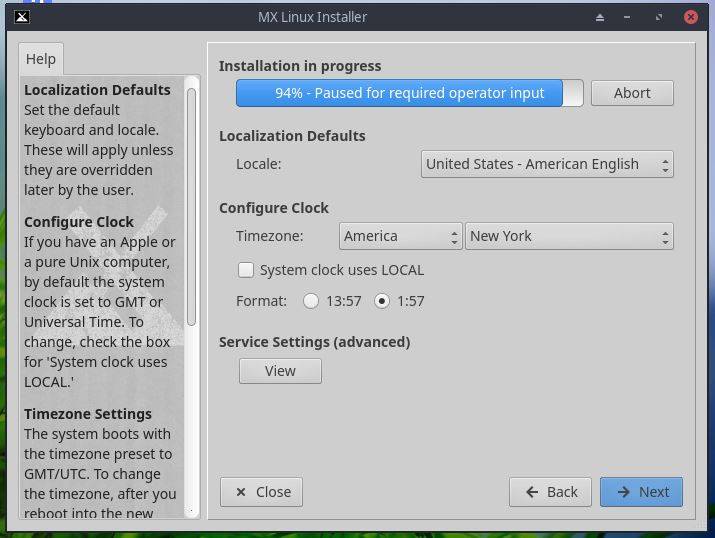Open the Locale dropdown
This screenshot has height=538, width=715.
click(x=547, y=164)
